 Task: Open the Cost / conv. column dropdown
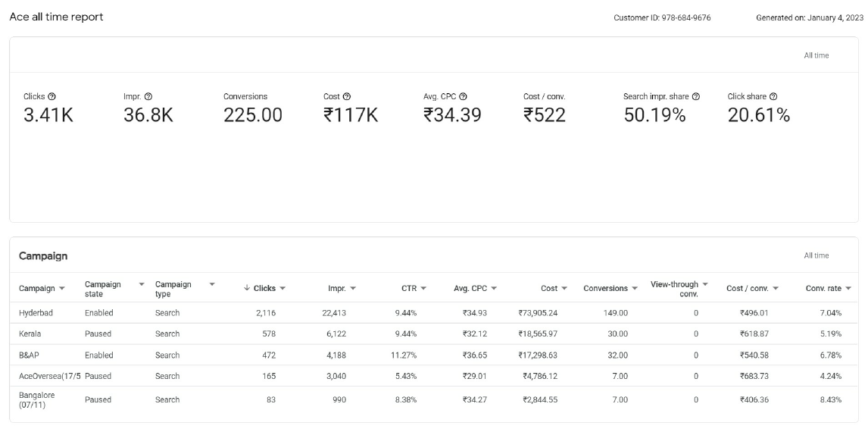(776, 289)
